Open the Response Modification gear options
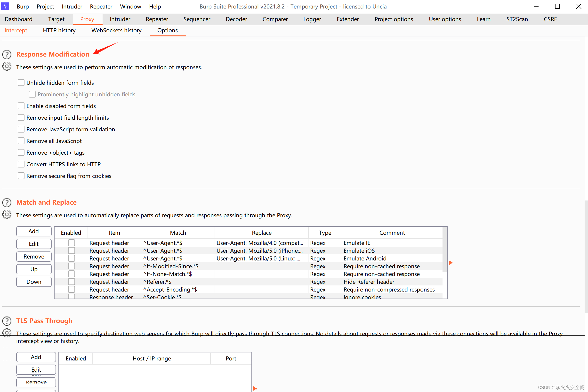Screen dimensions: 588x392 (x=7, y=67)
